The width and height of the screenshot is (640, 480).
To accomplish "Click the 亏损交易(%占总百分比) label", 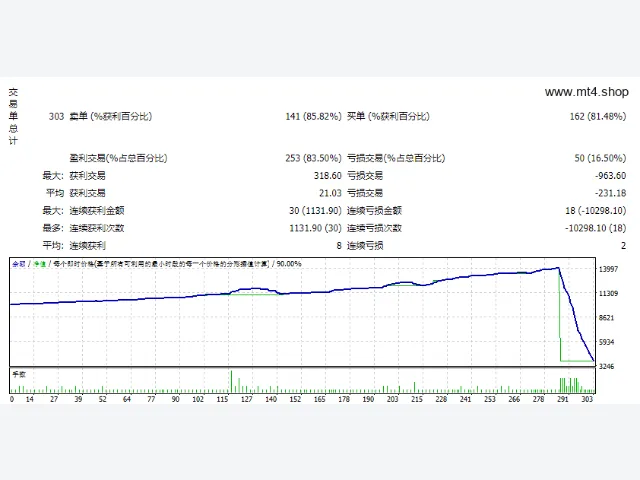I will [x=396, y=158].
